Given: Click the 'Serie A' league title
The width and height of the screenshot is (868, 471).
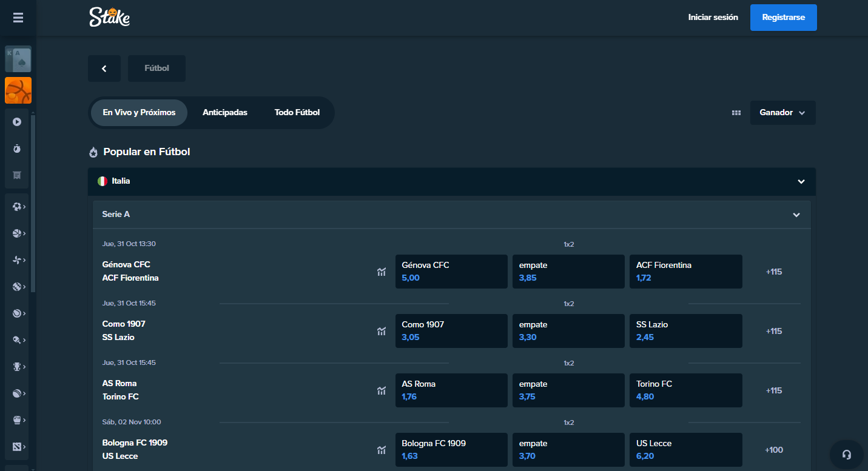Looking at the screenshot, I should (x=116, y=215).
